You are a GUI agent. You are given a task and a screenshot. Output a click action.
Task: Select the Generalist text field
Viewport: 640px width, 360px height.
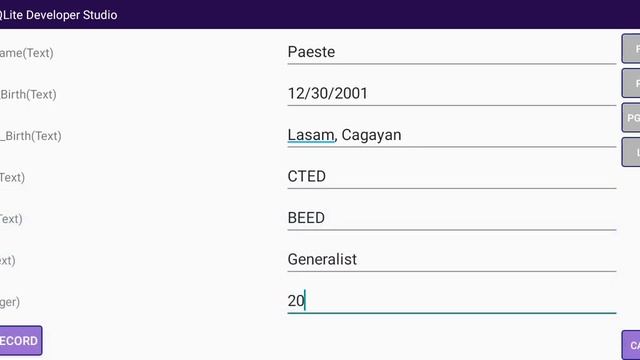click(451, 260)
